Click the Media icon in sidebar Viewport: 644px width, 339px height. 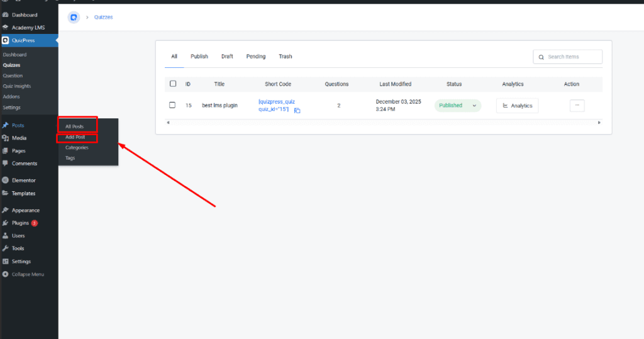tap(5, 138)
